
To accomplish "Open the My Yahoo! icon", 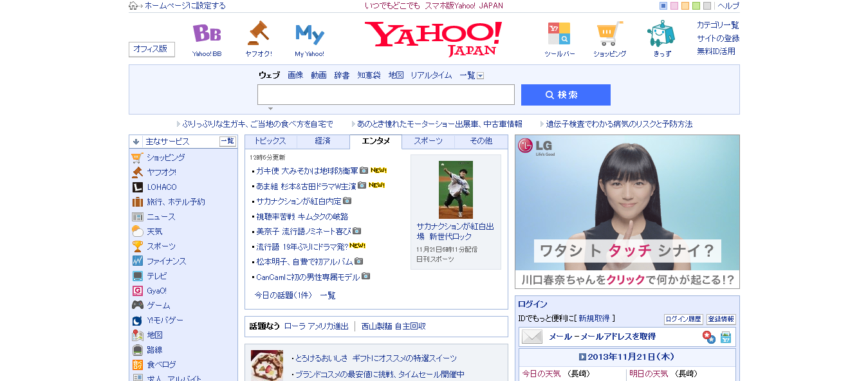I will click(309, 34).
